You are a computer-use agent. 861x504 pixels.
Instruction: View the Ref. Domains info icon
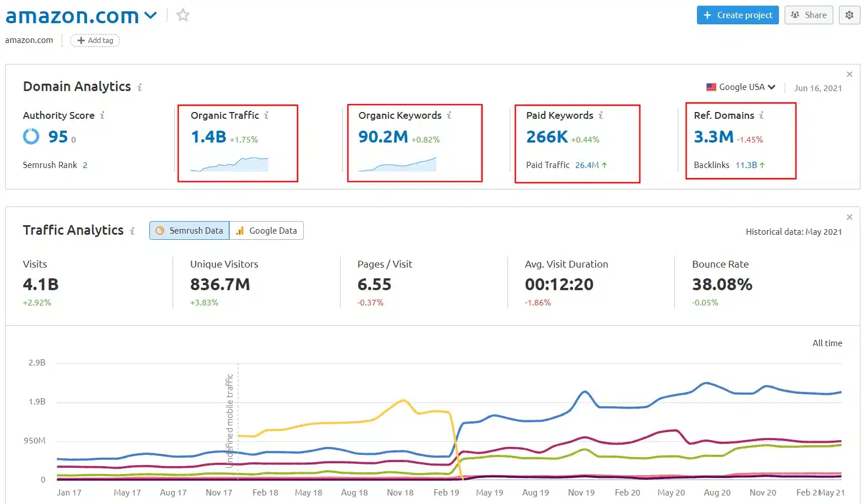761,115
